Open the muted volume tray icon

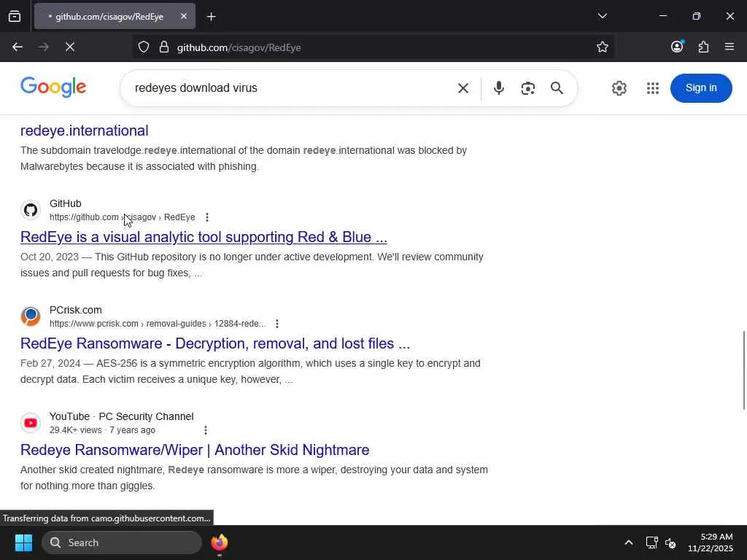[670, 542]
